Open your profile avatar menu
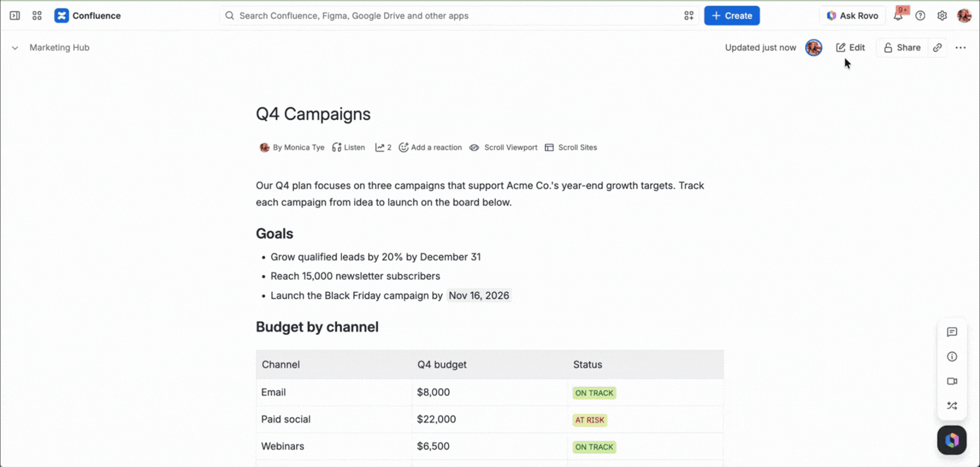Screen dimensions: 980x467 point(964,16)
